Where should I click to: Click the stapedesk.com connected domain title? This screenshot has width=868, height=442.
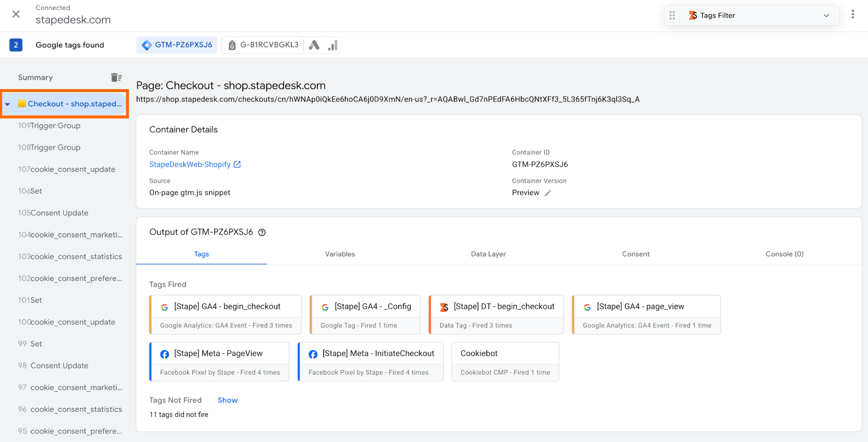pos(73,20)
